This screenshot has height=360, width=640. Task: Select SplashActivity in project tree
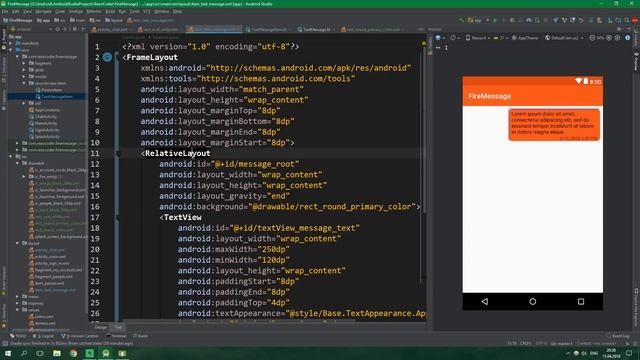[44, 137]
